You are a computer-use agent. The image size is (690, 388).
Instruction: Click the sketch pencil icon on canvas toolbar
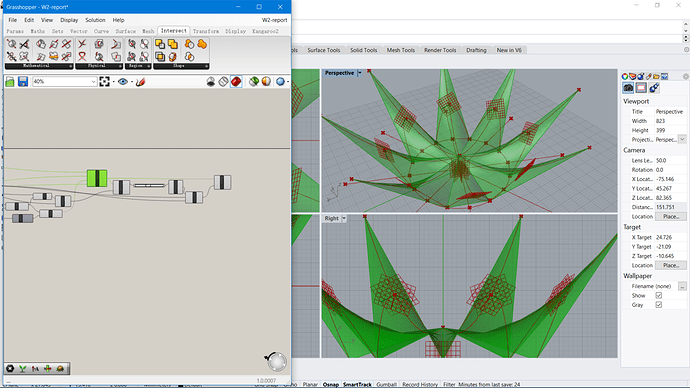point(140,81)
